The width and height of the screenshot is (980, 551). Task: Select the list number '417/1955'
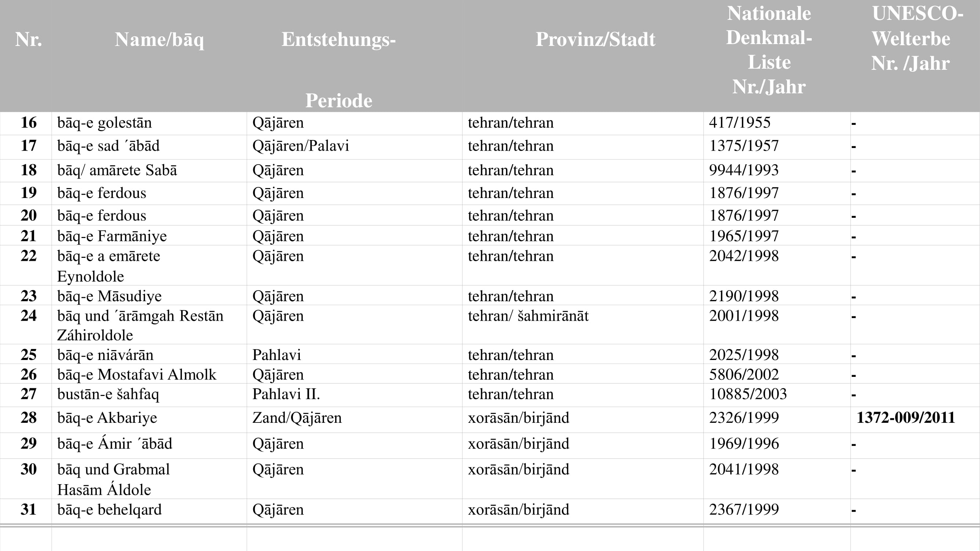click(740, 122)
